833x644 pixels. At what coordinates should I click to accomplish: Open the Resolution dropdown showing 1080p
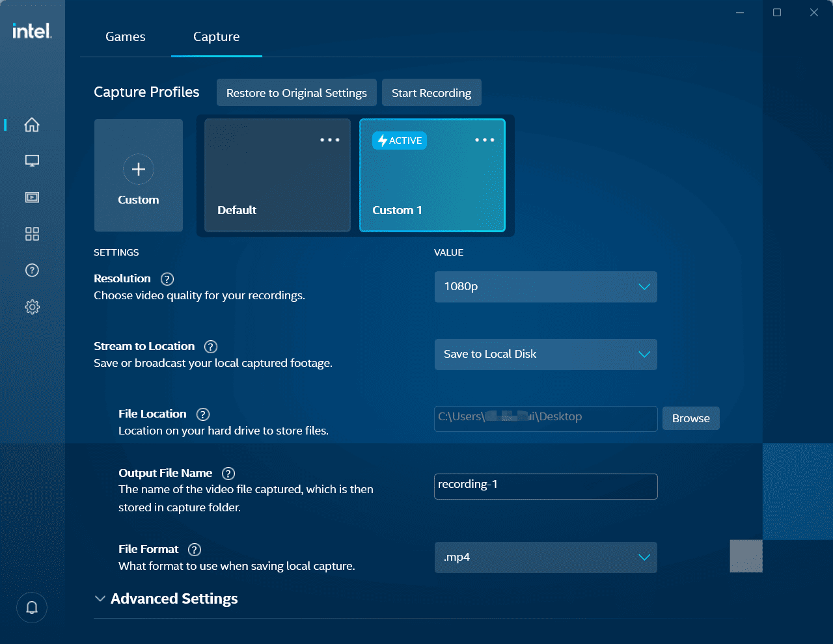[545, 287]
